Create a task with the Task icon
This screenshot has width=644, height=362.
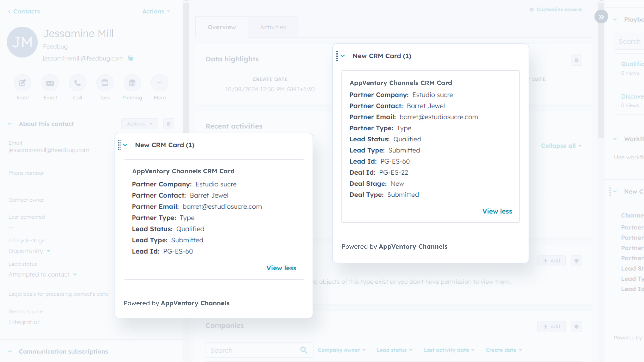click(105, 82)
